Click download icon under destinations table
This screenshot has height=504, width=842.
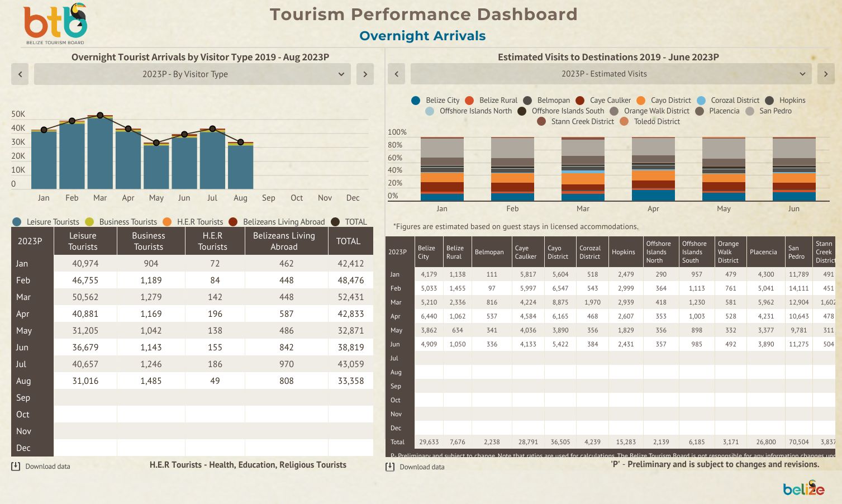tap(390, 467)
